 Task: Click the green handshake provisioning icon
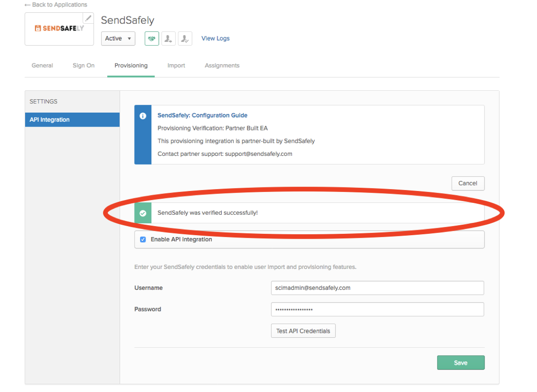click(151, 38)
